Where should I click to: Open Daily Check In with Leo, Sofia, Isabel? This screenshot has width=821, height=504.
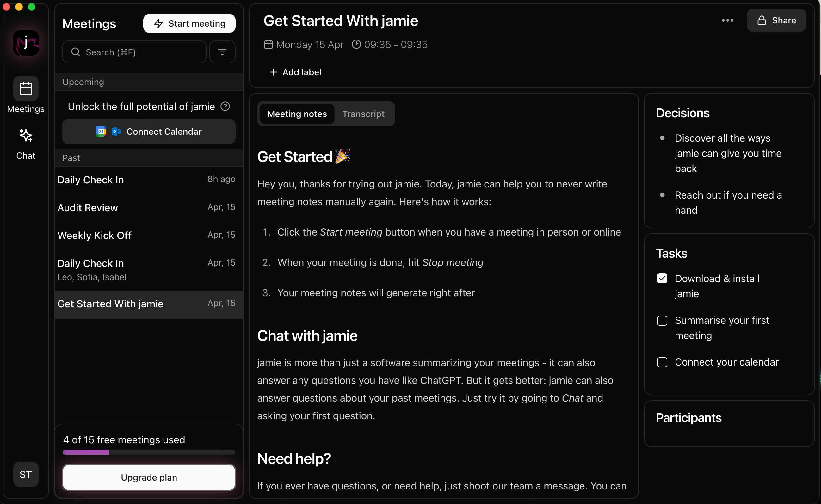(x=149, y=270)
